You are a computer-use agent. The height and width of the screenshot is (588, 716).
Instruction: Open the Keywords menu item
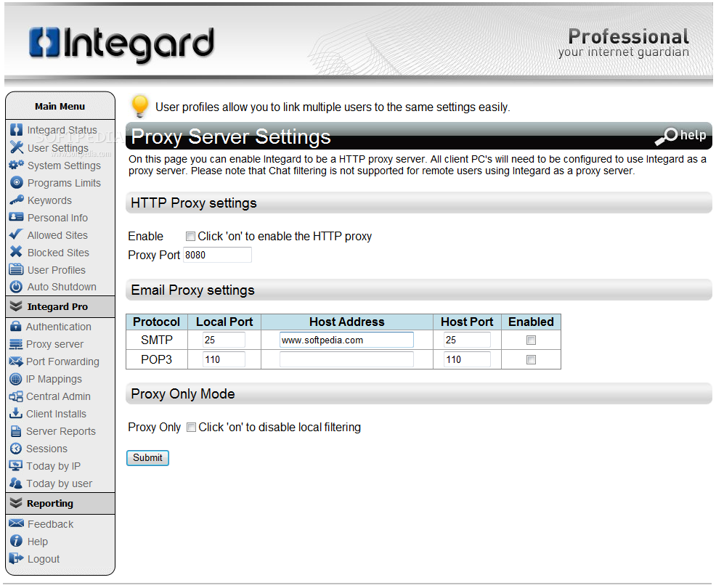pyautogui.click(x=49, y=200)
